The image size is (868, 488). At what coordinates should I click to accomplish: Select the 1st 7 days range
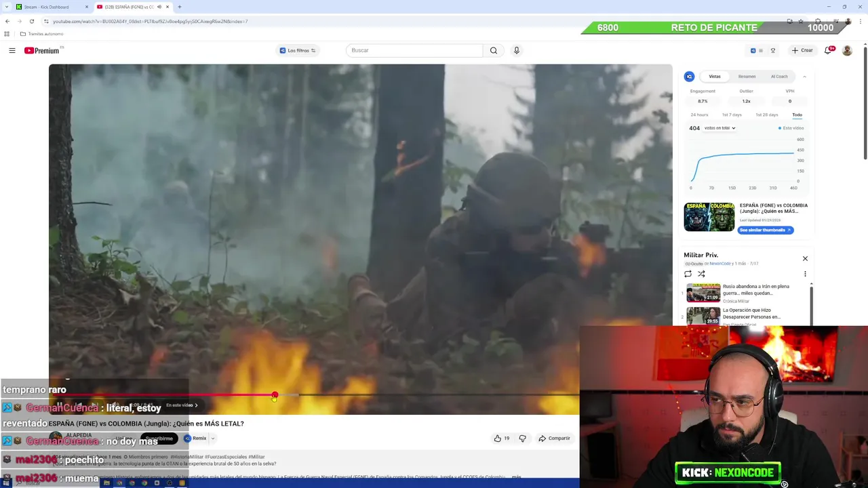[732, 115]
